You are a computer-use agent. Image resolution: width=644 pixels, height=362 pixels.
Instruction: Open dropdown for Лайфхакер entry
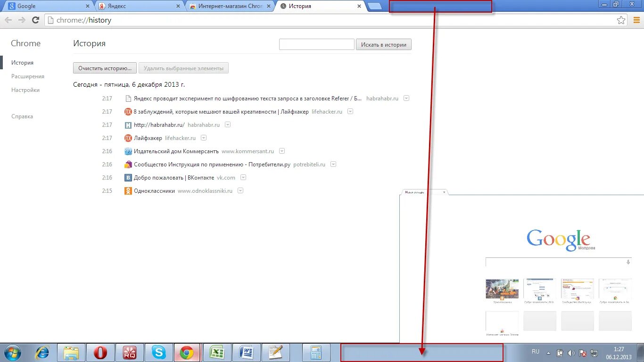point(204,138)
